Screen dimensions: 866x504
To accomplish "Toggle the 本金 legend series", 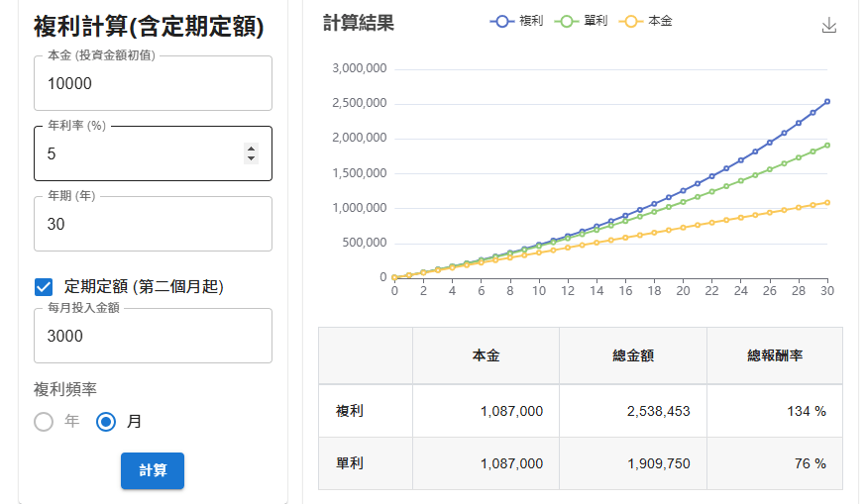I will (x=646, y=21).
